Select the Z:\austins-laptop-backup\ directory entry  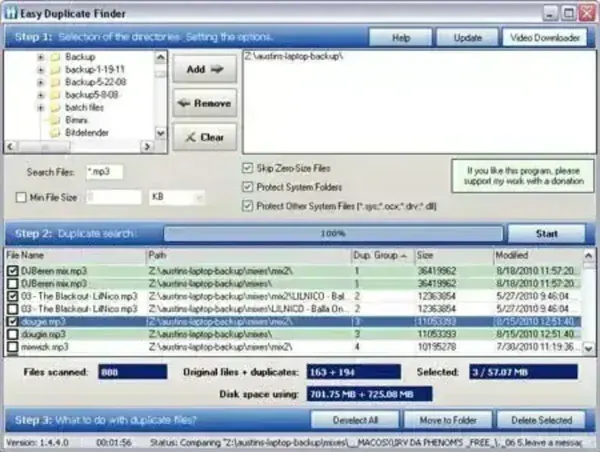(294, 57)
